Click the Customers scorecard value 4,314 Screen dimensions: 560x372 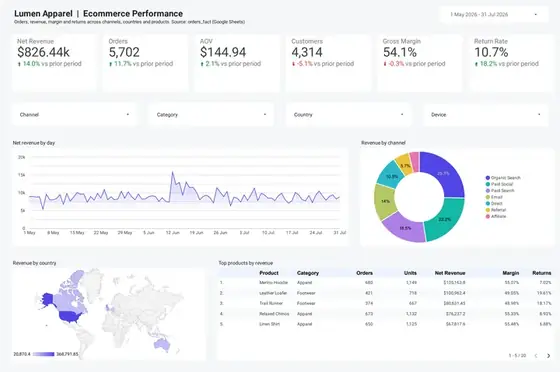(307, 52)
